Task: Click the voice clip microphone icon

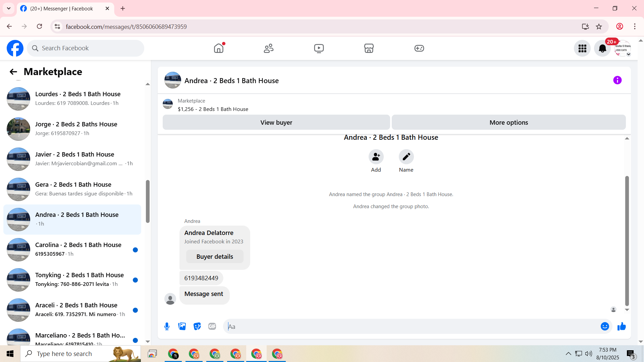Action: pyautogui.click(x=167, y=326)
